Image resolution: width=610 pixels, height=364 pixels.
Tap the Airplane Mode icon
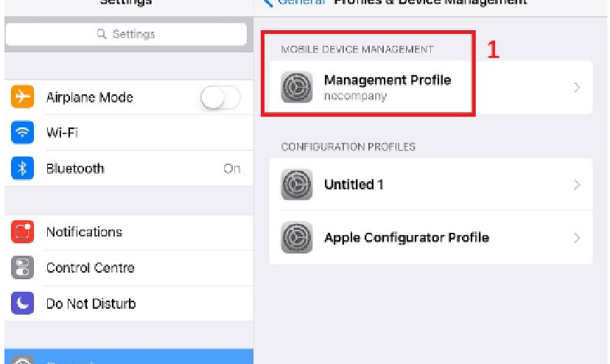point(23,97)
